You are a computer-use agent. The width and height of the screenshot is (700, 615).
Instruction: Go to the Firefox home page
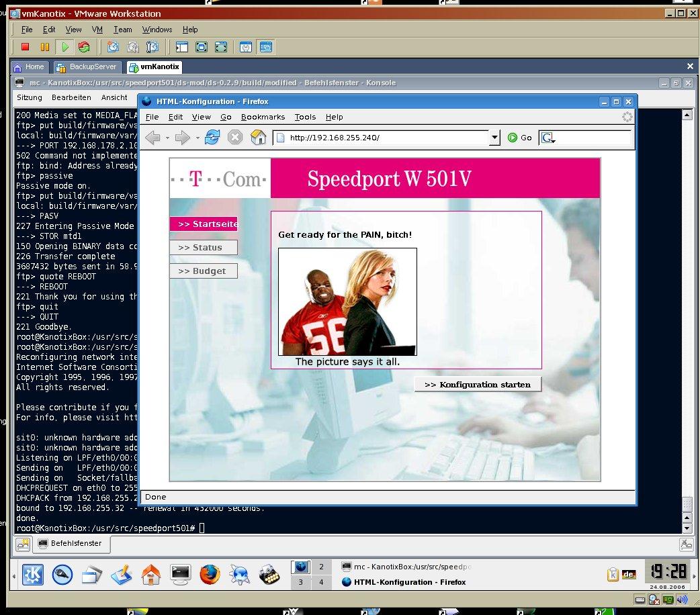258,138
